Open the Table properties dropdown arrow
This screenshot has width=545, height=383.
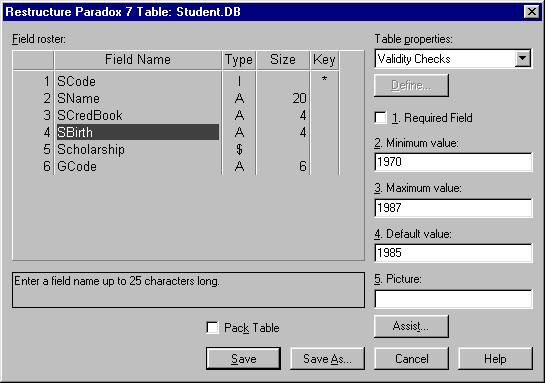(523, 58)
